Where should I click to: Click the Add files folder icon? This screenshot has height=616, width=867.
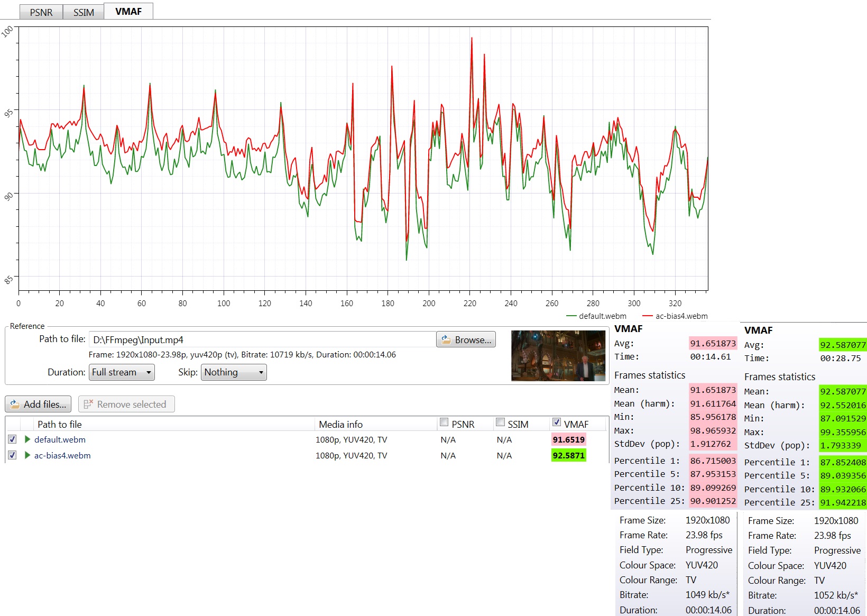15,404
